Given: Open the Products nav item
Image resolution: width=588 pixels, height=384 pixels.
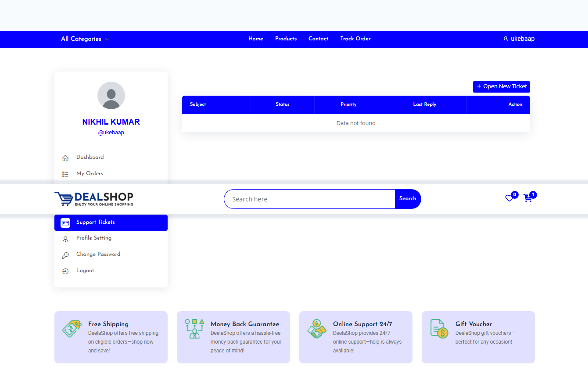Looking at the screenshot, I should pyautogui.click(x=286, y=39).
